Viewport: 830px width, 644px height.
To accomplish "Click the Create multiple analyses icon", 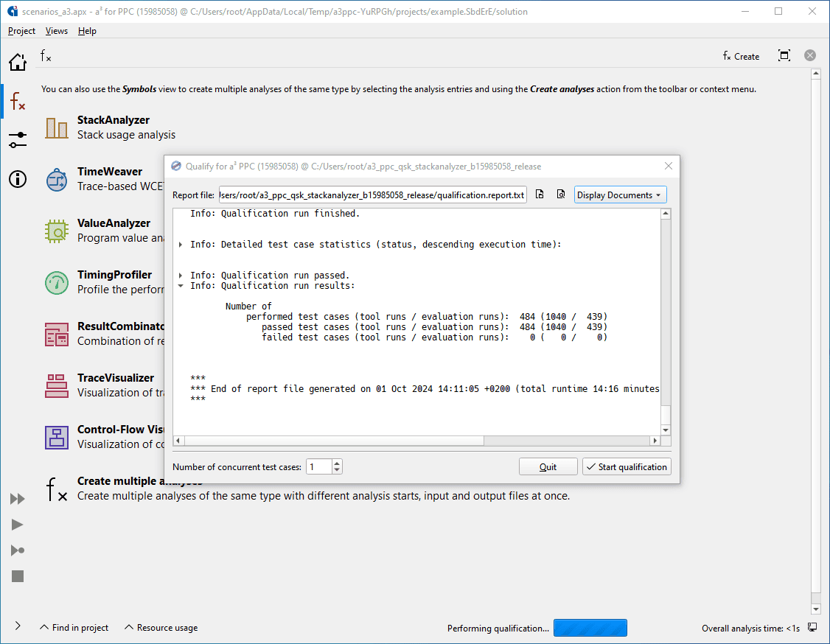I will (57, 489).
